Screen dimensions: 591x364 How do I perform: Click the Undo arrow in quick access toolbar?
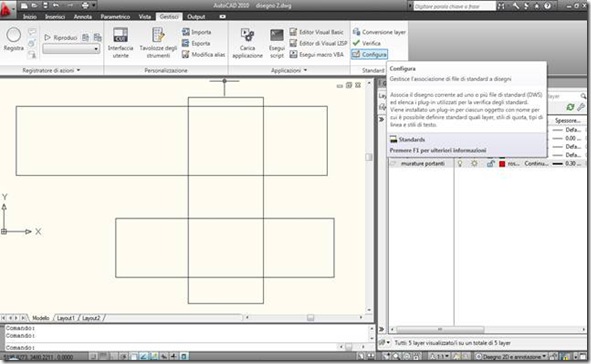pos(56,6)
